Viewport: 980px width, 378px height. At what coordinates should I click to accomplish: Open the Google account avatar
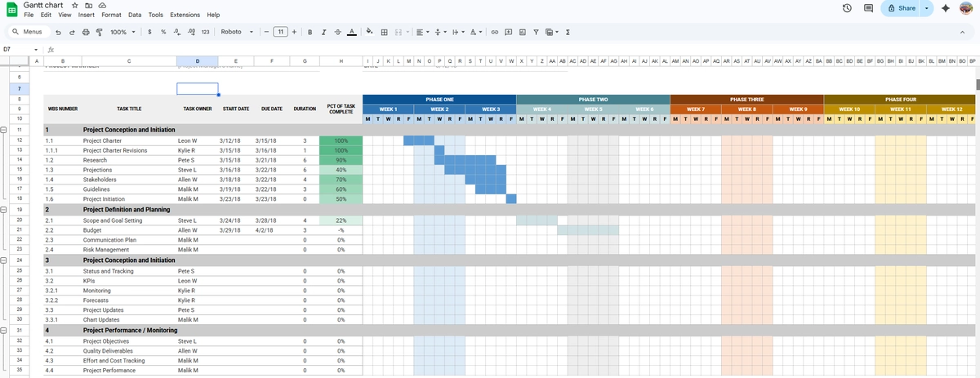click(x=966, y=8)
